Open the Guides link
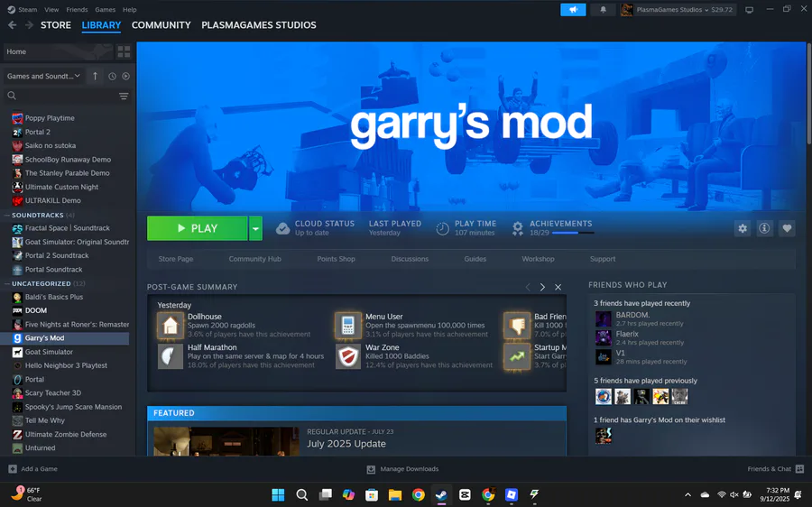Screen dimensions: 812x507 [x=475, y=259]
